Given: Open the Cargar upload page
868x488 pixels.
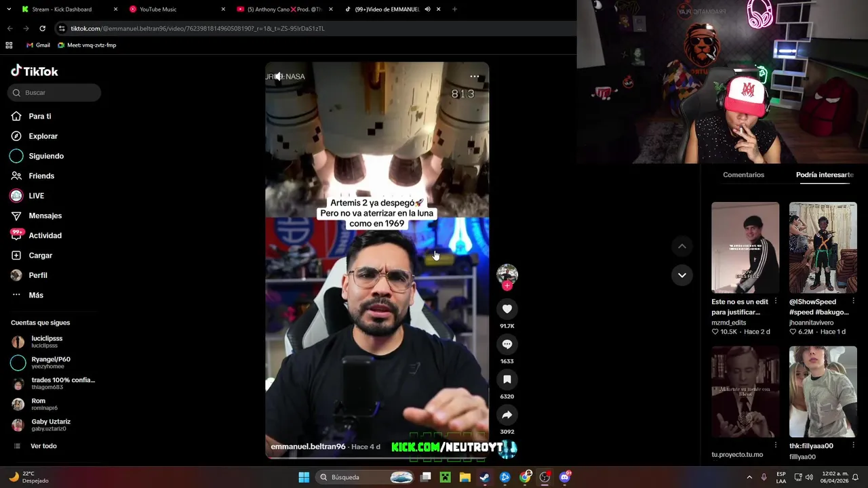Looking at the screenshot, I should (x=40, y=256).
